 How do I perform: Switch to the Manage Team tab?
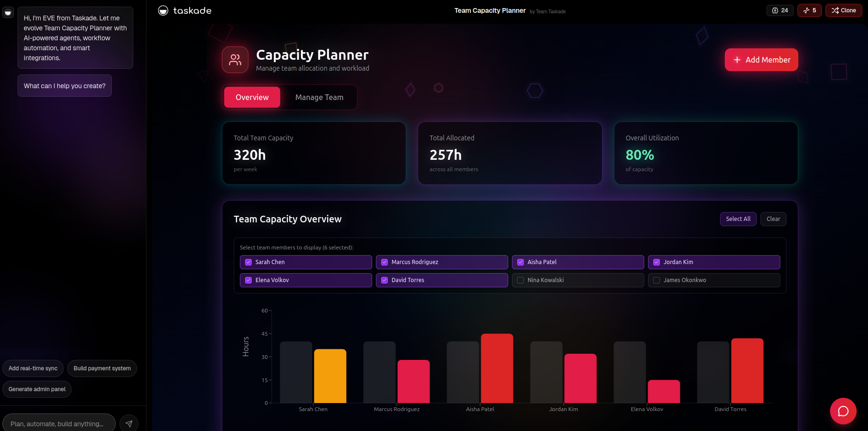(x=319, y=97)
